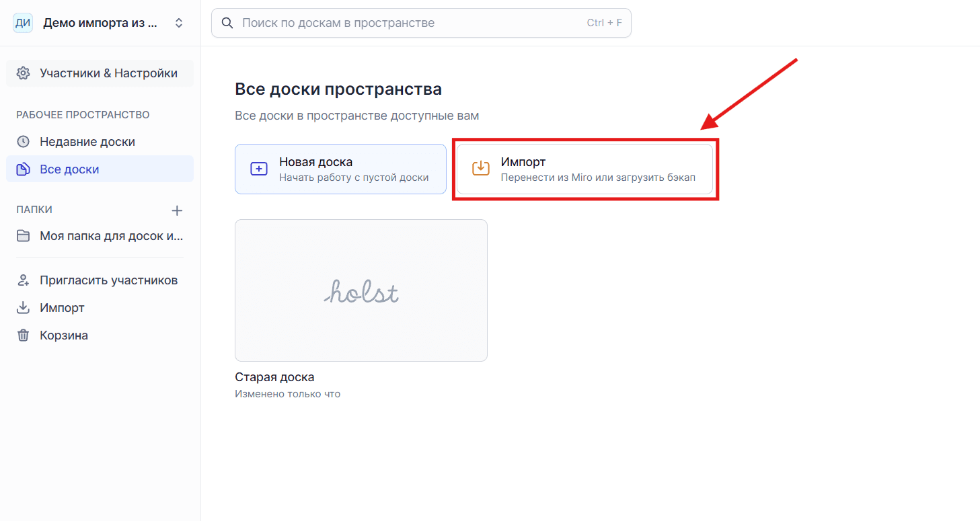Screen dimensions: 980x521
Task: Click the Пригласить участников label
Action: click(x=108, y=280)
